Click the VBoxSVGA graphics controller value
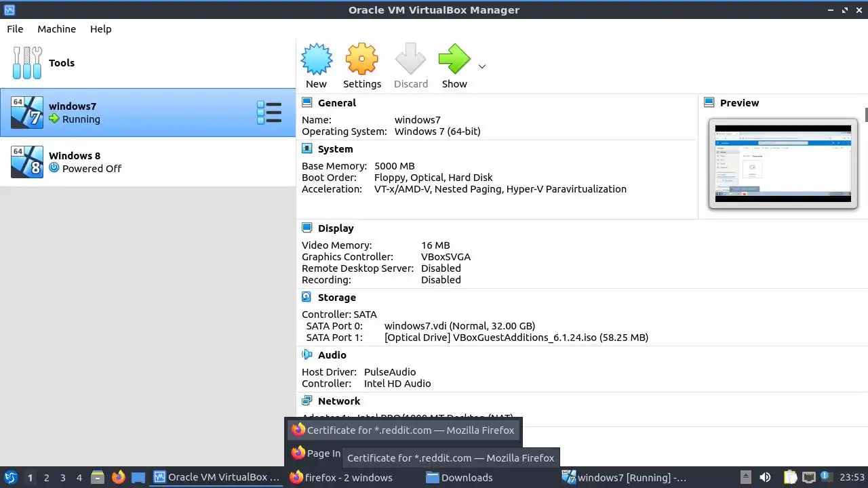 click(446, 257)
